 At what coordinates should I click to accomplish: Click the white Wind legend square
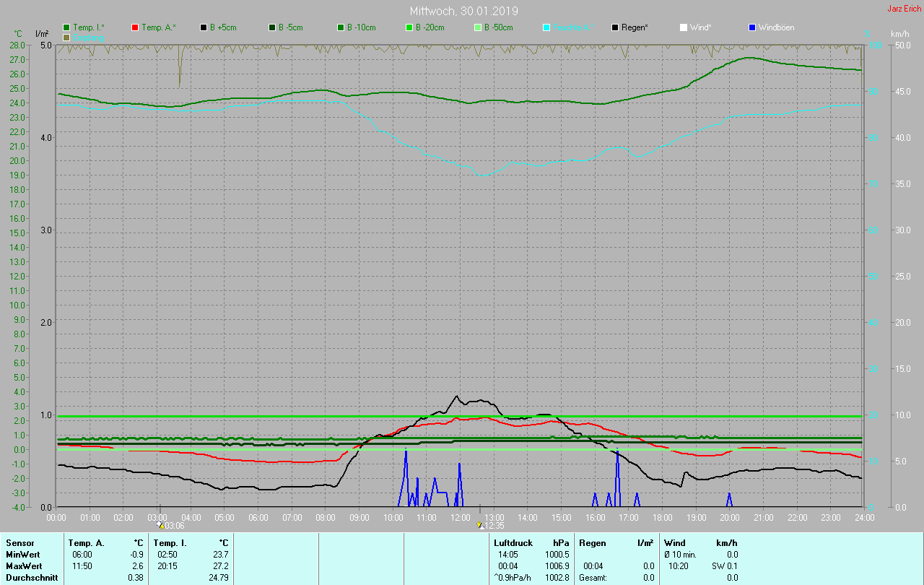(x=684, y=27)
